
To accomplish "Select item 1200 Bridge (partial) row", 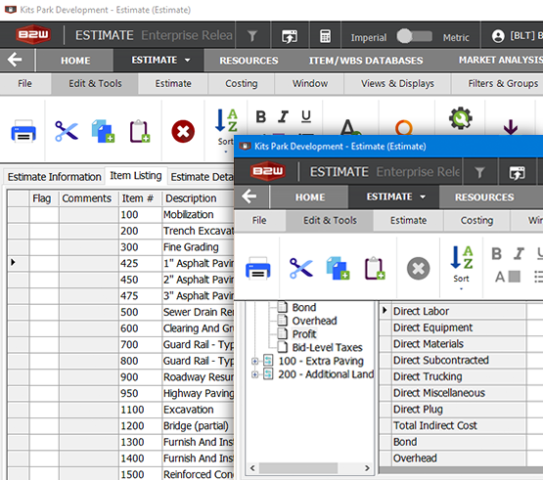I will 121,426.
